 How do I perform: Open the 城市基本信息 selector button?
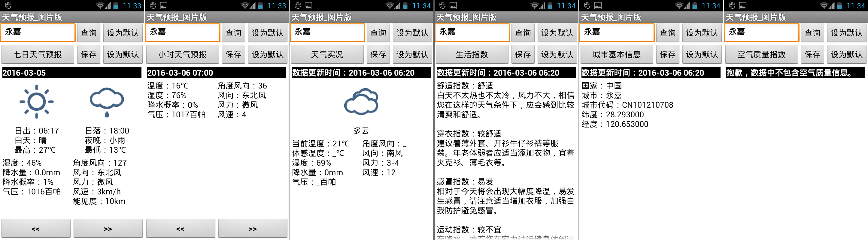point(617,54)
